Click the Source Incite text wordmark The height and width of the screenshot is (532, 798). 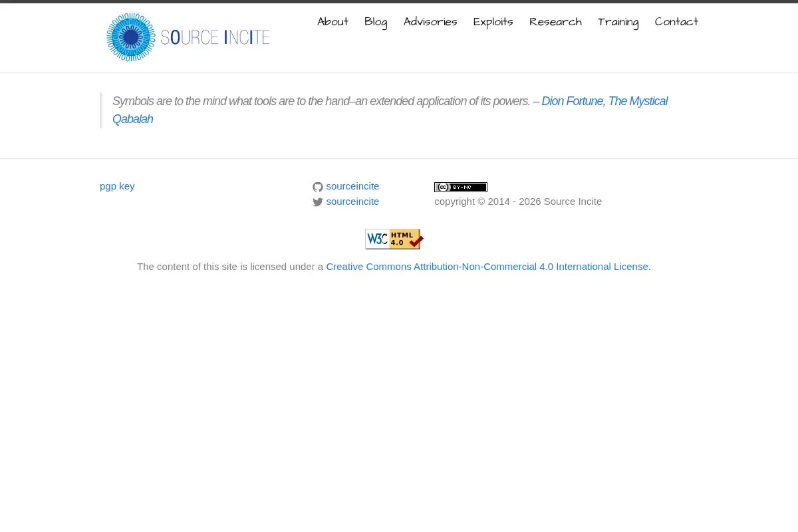click(x=215, y=37)
